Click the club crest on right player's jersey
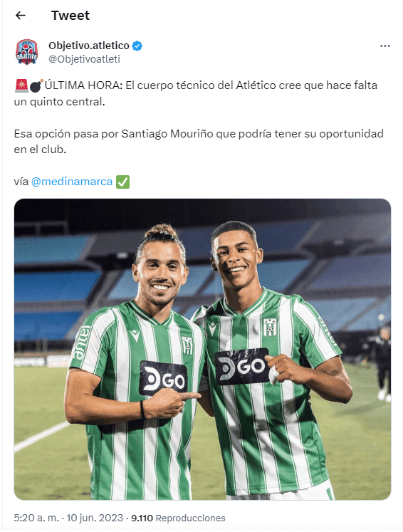403x532 pixels. pos(270,328)
